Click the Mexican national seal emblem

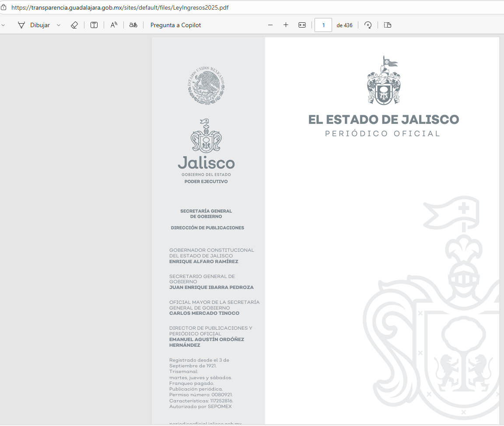tap(206, 85)
